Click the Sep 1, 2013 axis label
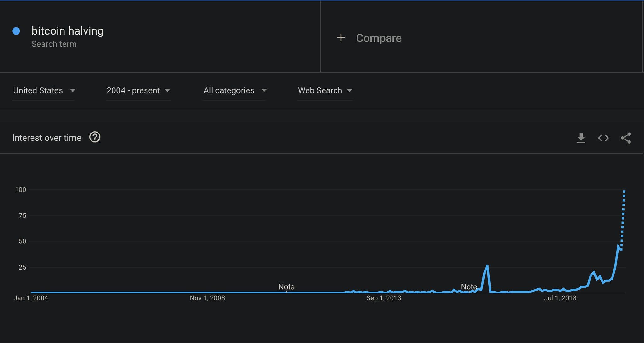This screenshot has height=343, width=644. (x=383, y=298)
